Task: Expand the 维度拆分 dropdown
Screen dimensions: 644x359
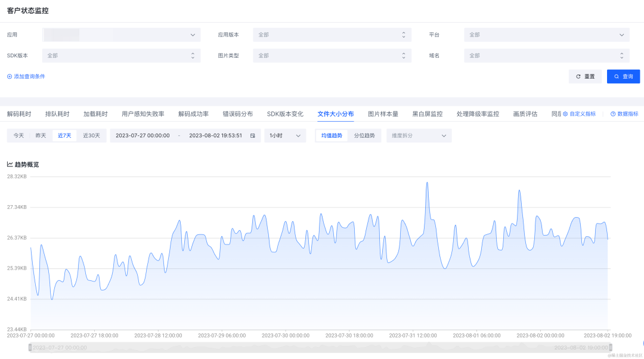Action: pyautogui.click(x=419, y=135)
